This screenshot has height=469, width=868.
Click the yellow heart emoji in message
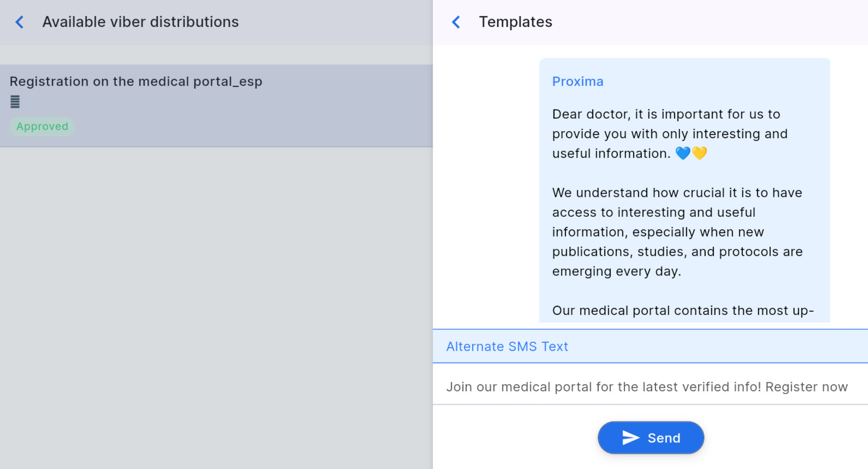(699, 153)
